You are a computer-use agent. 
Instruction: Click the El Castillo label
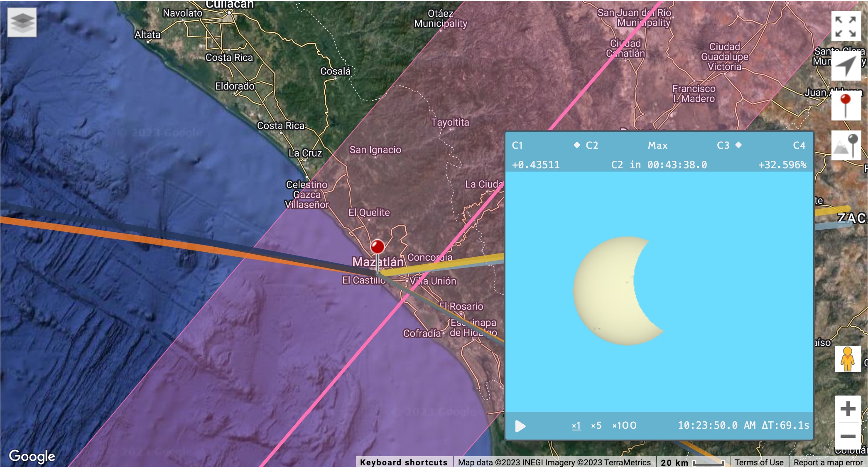[364, 280]
